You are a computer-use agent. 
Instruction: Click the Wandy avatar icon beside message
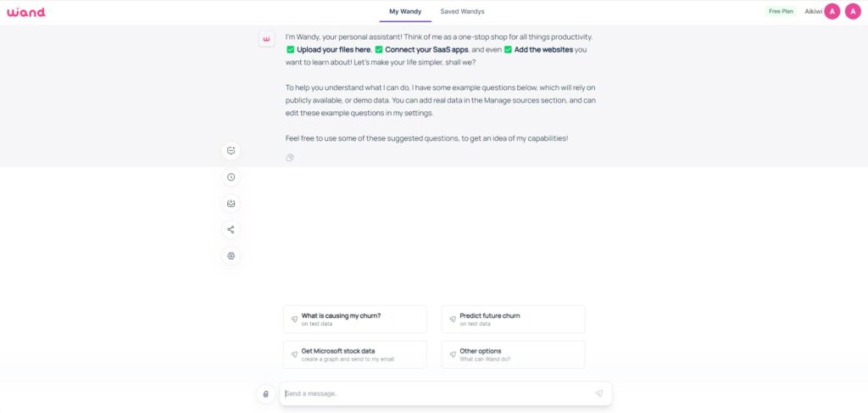(267, 39)
